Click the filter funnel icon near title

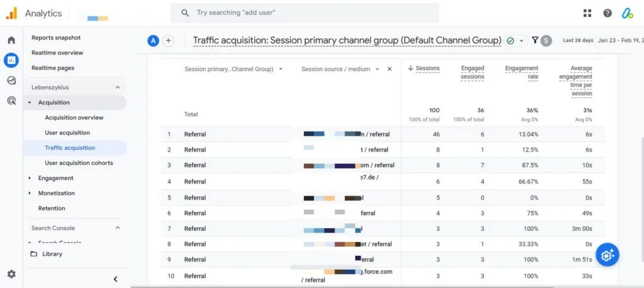535,40
